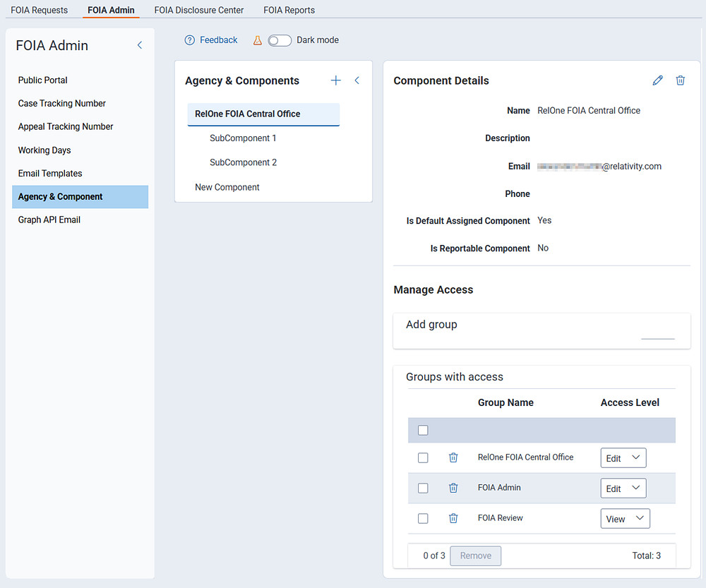Click the Feedback question mark icon
Screen dimensions: 706x588
coord(189,40)
